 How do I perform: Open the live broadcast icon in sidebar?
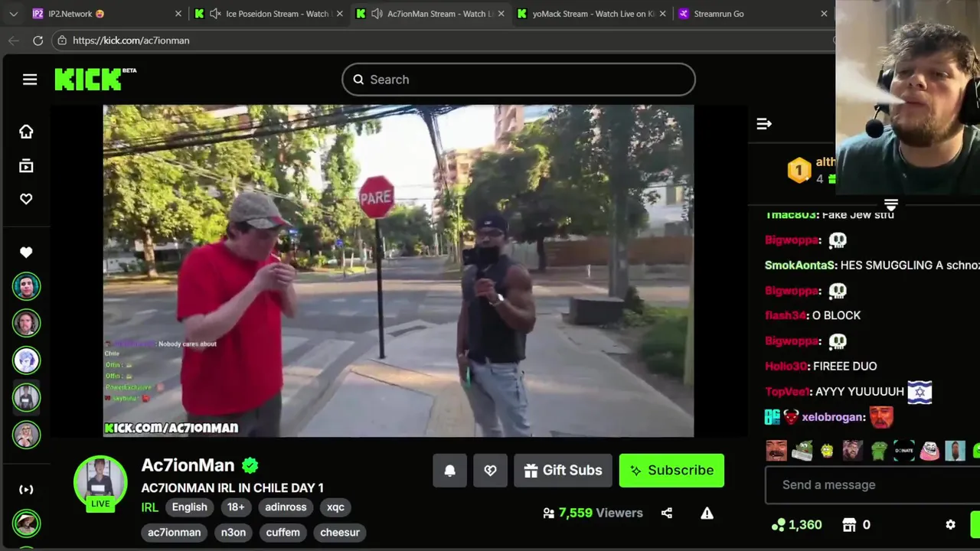26,490
